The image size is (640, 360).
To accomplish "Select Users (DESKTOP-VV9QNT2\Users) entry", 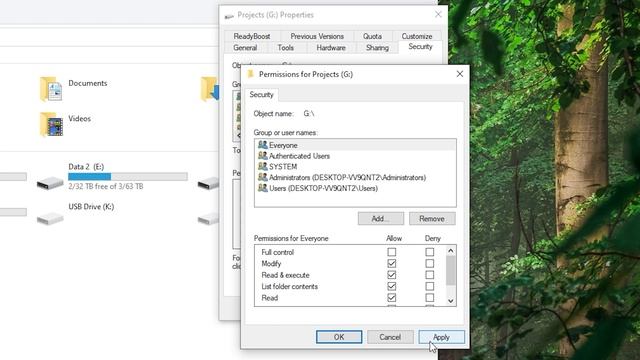I will pyautogui.click(x=355, y=188).
